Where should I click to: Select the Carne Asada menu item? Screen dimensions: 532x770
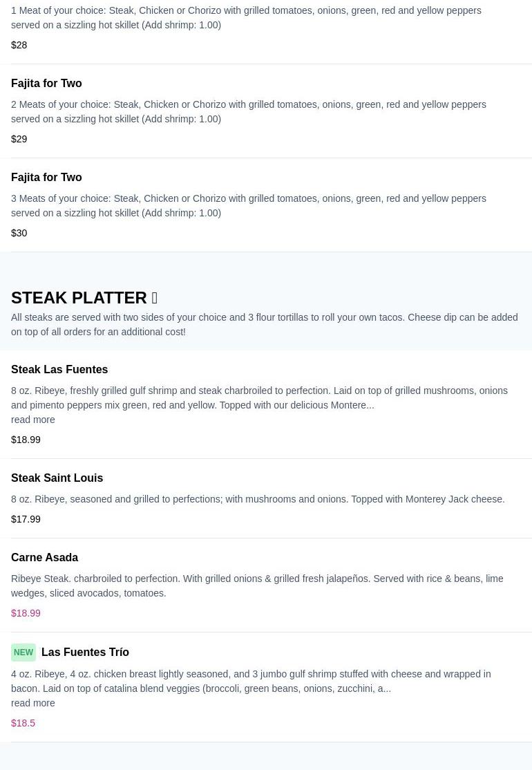[44, 557]
